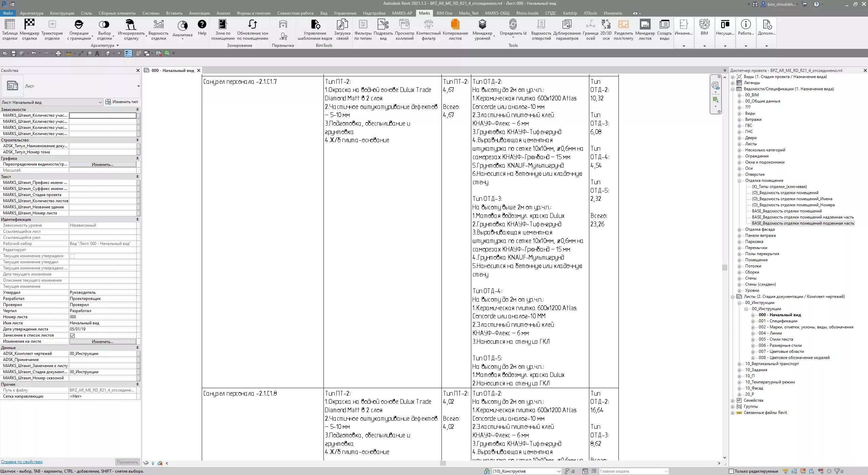This screenshot has width=868, height=475.
Task: Open the Аннотации ribbon tab
Action: 199,13
